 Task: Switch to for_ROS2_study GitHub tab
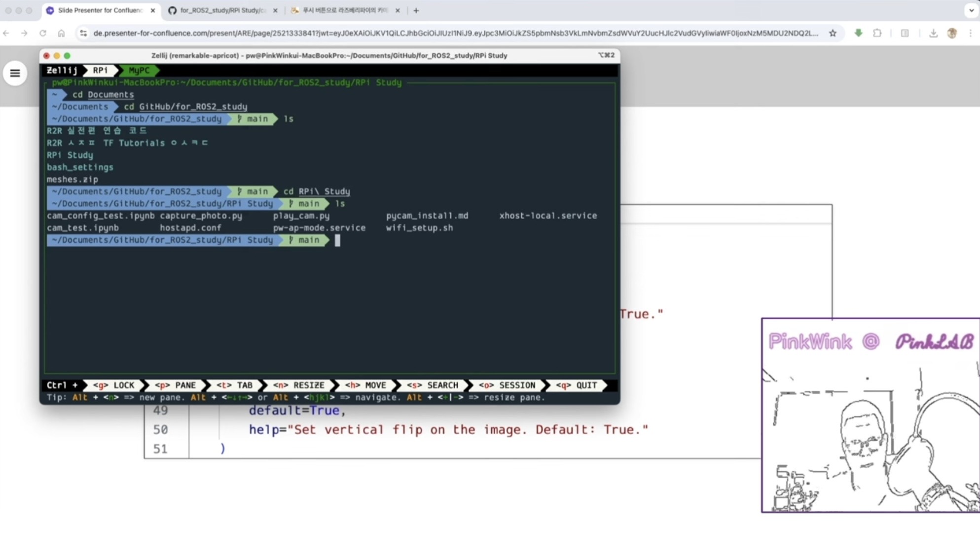pos(222,10)
